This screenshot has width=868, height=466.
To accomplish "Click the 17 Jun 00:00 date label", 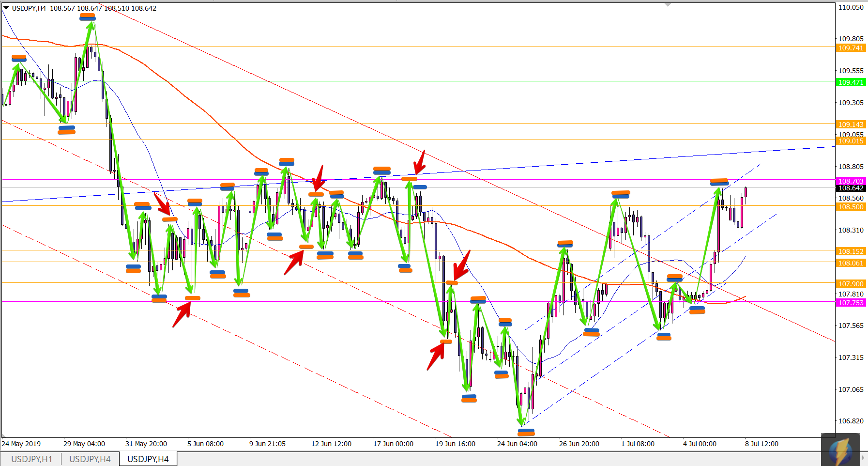I will click(x=394, y=444).
